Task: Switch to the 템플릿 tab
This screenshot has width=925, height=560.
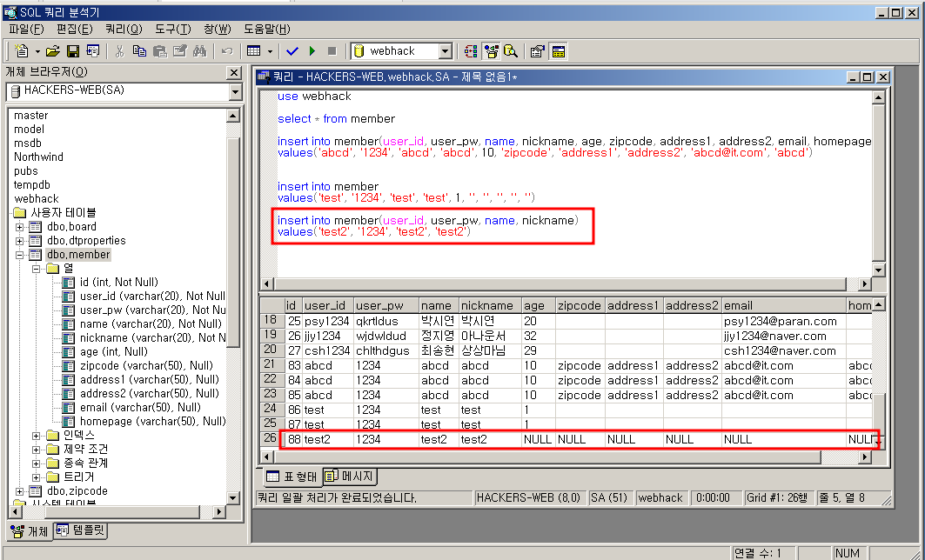Action: pos(82,530)
